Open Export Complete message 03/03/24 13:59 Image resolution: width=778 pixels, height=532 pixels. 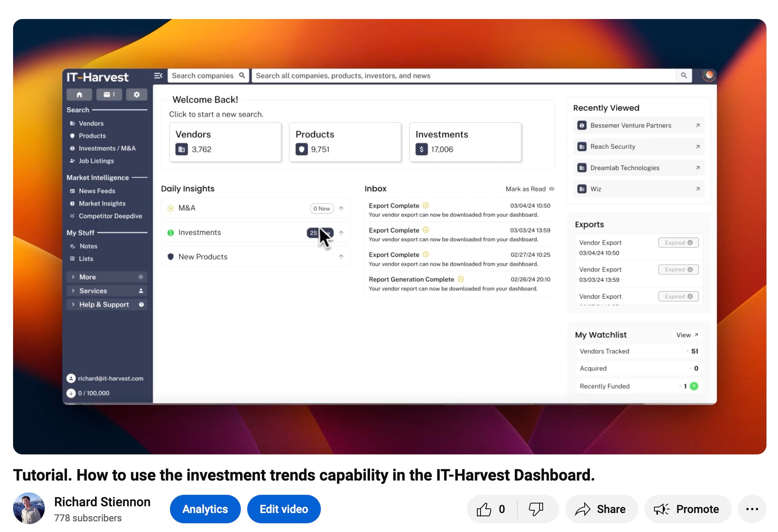460,235
